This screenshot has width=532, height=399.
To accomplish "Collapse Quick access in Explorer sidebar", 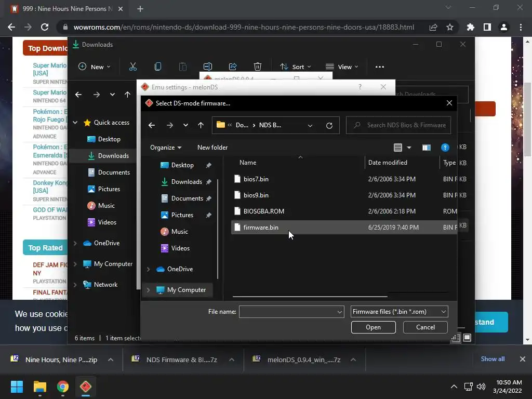I will [x=75, y=123].
